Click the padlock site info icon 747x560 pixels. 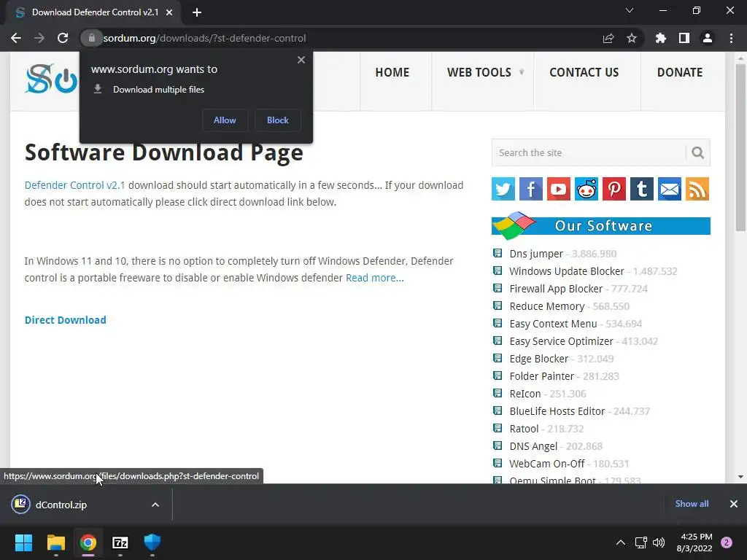(x=91, y=38)
